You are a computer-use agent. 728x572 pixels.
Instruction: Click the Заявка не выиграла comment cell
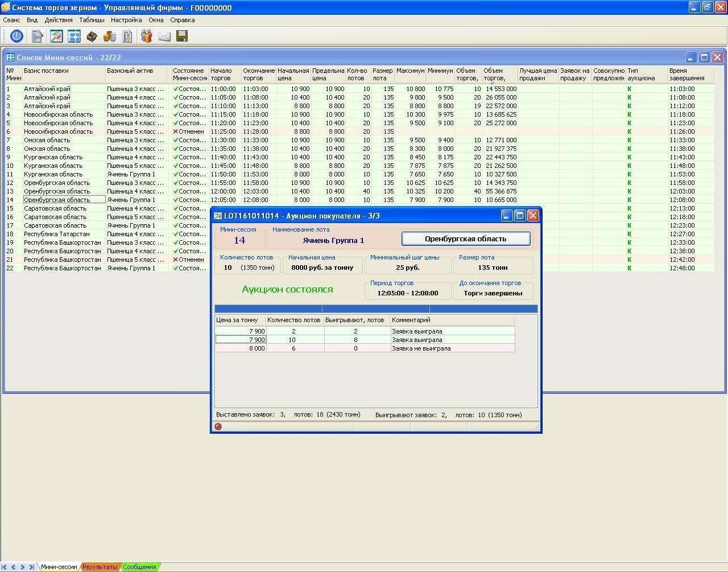coord(452,348)
